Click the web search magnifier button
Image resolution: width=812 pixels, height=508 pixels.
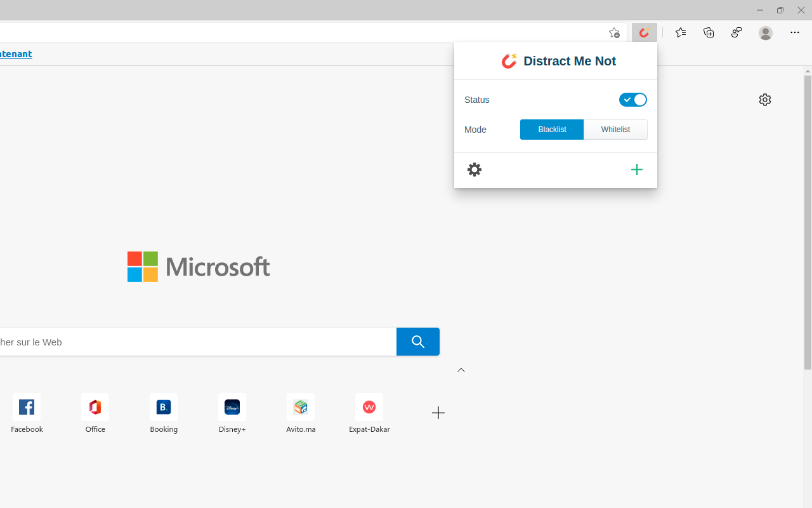pos(418,342)
